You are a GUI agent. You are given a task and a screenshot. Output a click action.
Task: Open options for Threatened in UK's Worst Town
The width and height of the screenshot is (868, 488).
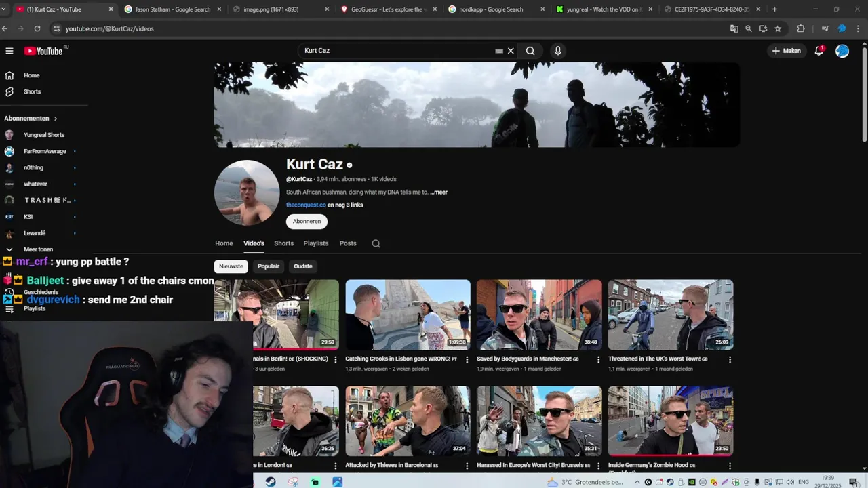click(730, 359)
